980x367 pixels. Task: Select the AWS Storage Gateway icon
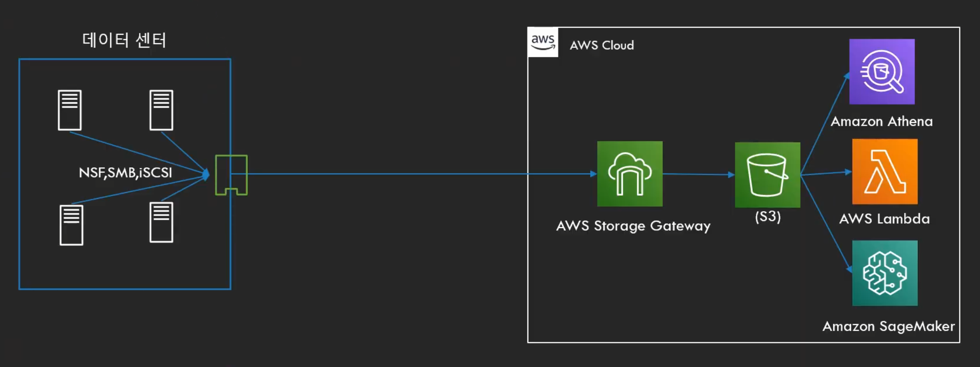[x=630, y=174]
